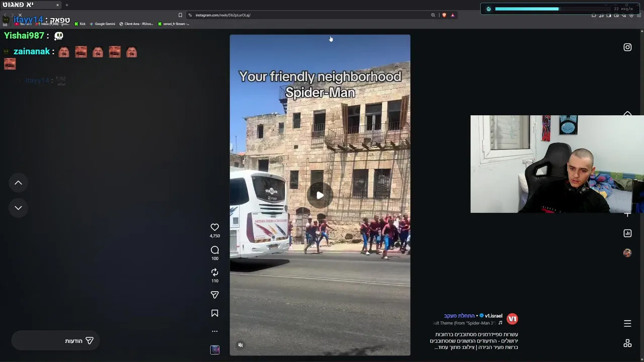
Task: Save the reel with the bookmark icon
Action: [215, 313]
